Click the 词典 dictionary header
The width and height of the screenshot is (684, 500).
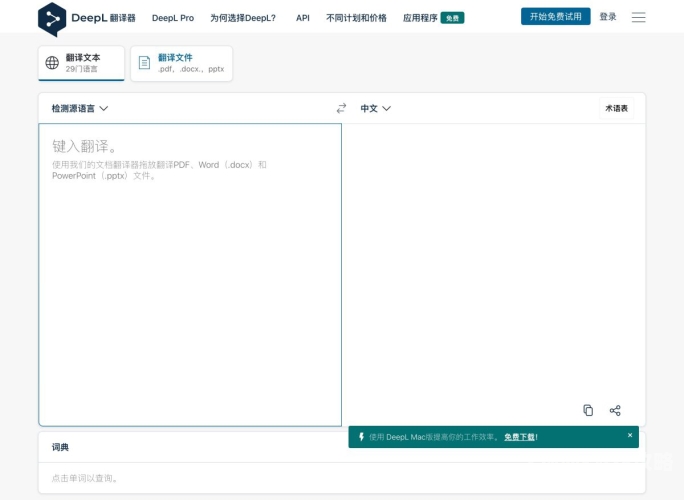coord(60,447)
